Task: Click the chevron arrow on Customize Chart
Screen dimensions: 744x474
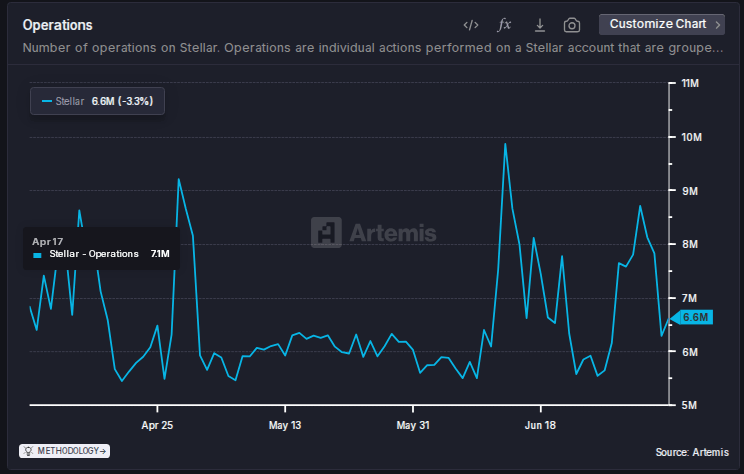Action: [719, 24]
